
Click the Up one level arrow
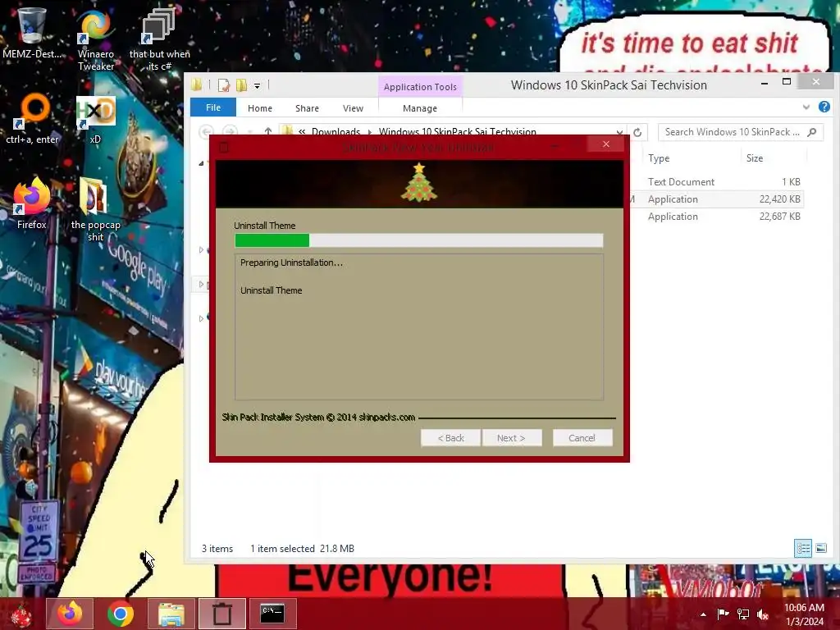[268, 130]
